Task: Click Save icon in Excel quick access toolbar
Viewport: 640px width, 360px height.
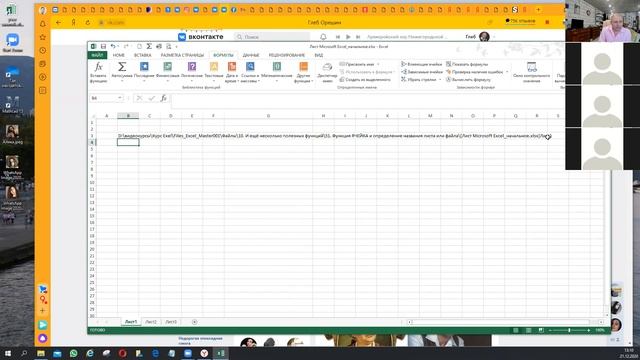Action: (103, 47)
